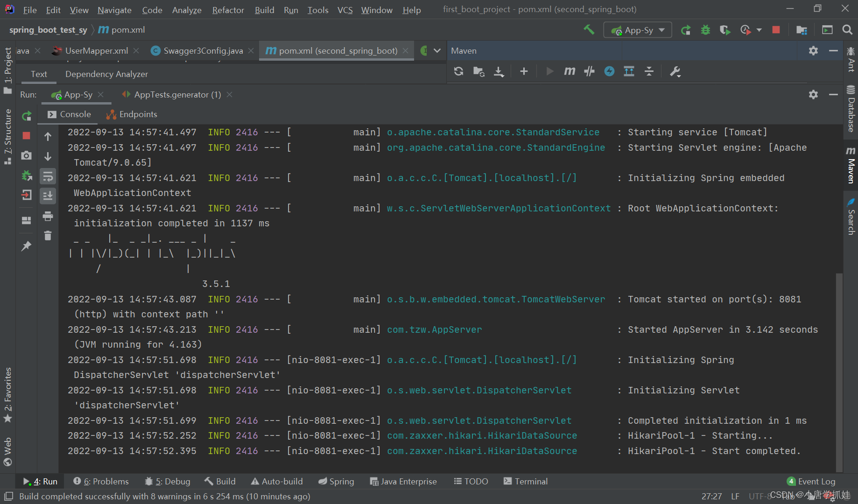Toggle Maven offline mode
Screen dimensions: 858x504
pyautogui.click(x=589, y=71)
